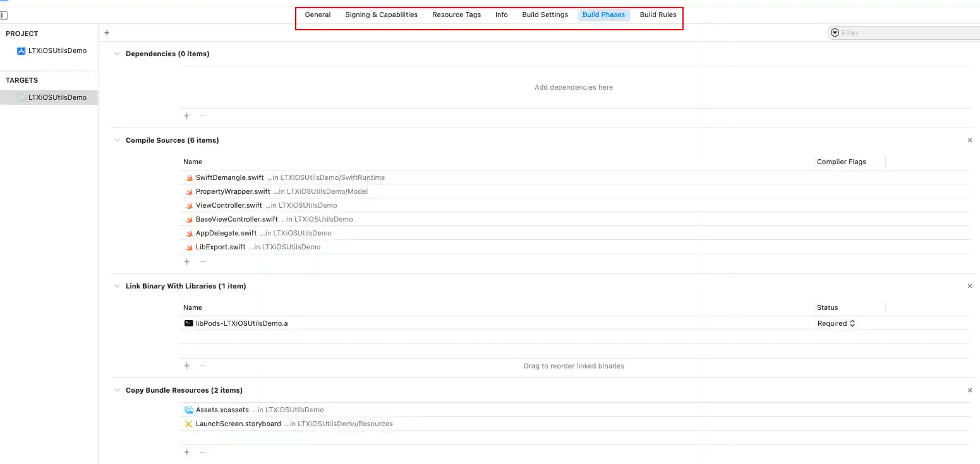Click the filter icon in the Filter field

click(835, 33)
